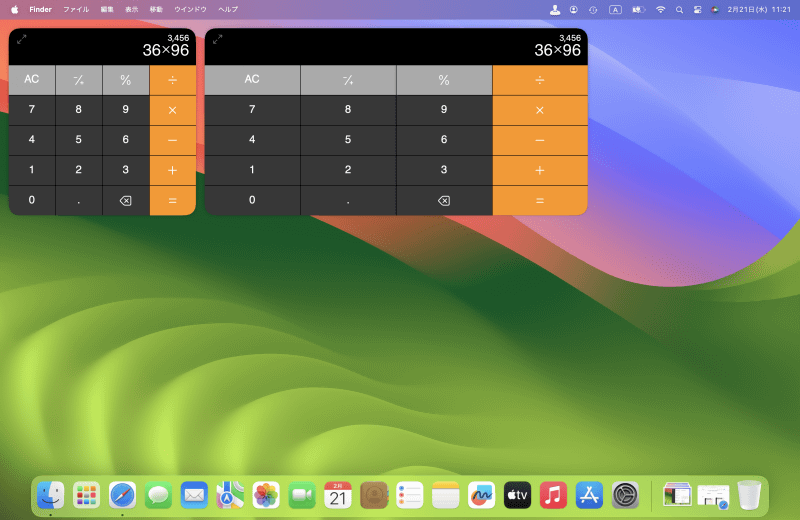Open Launchpad from the Dock

86,495
